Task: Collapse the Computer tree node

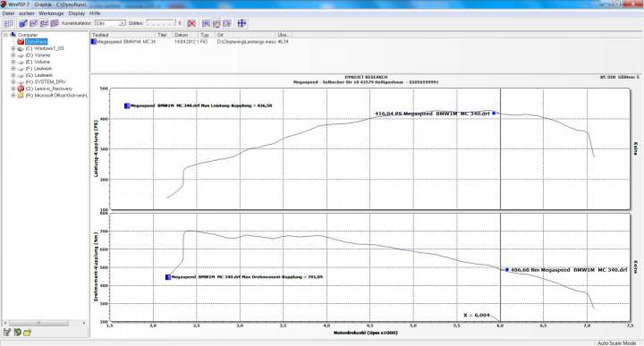Action: click(5, 35)
